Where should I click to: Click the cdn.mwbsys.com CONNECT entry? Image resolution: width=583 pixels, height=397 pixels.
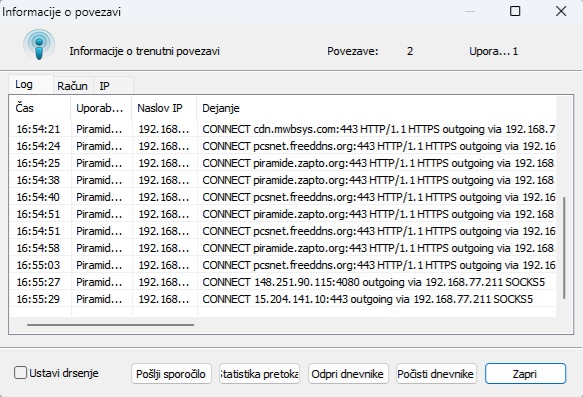click(x=379, y=129)
